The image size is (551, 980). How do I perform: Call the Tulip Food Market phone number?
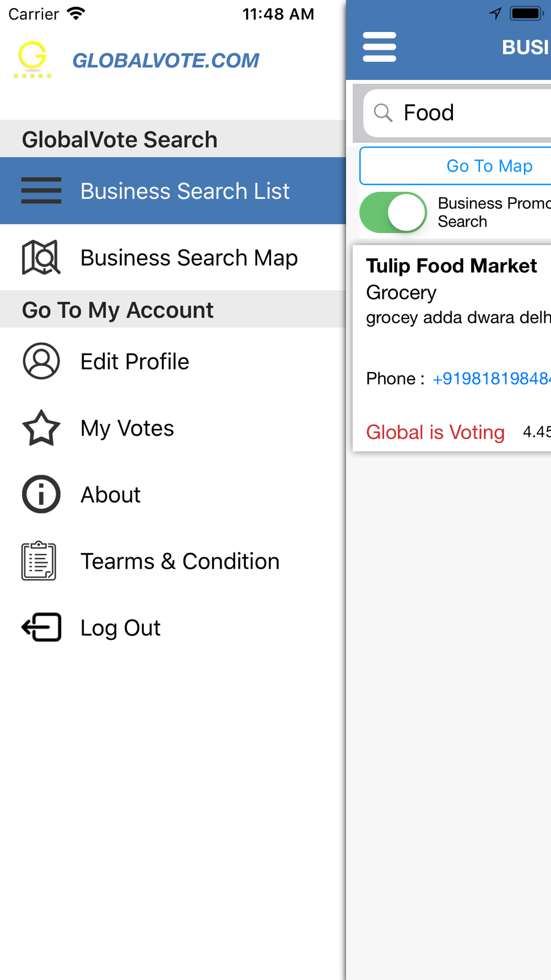[491, 379]
